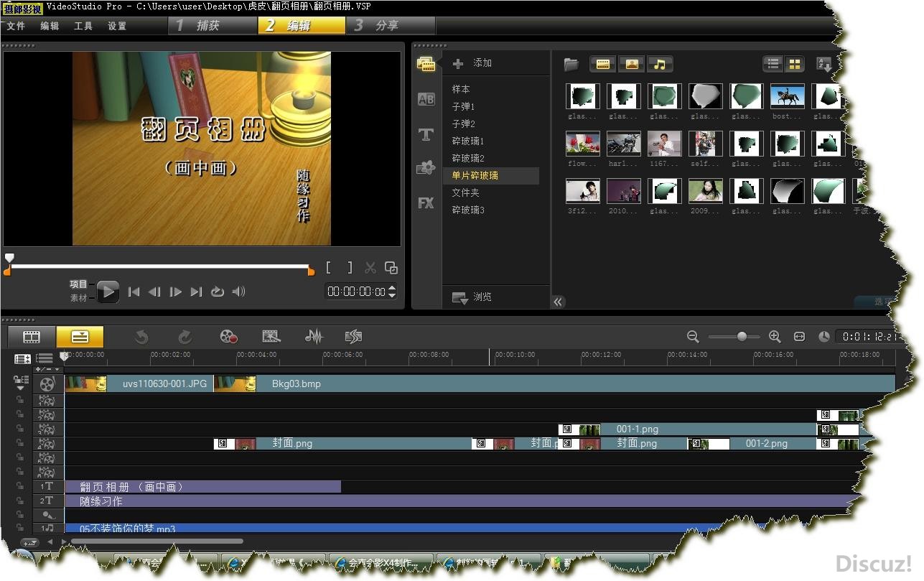Step to previous frame
This screenshot has height=581, width=924.
pyautogui.click(x=154, y=292)
